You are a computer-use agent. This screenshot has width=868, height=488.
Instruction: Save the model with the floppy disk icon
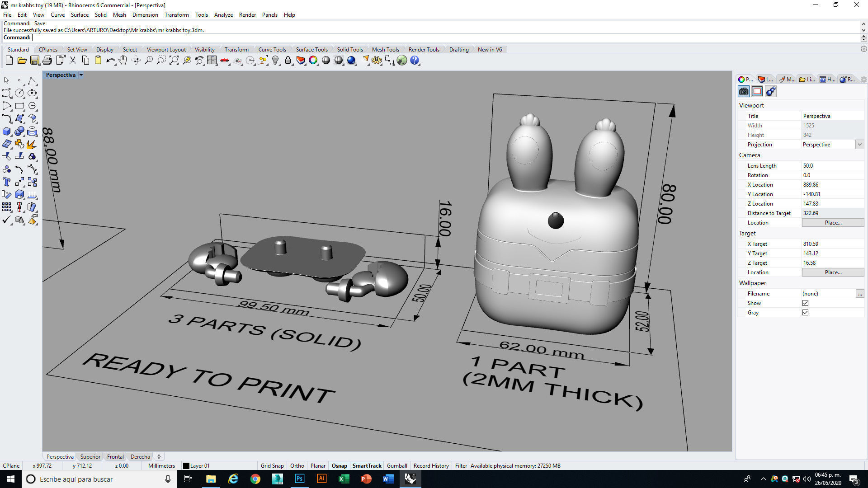click(x=34, y=60)
